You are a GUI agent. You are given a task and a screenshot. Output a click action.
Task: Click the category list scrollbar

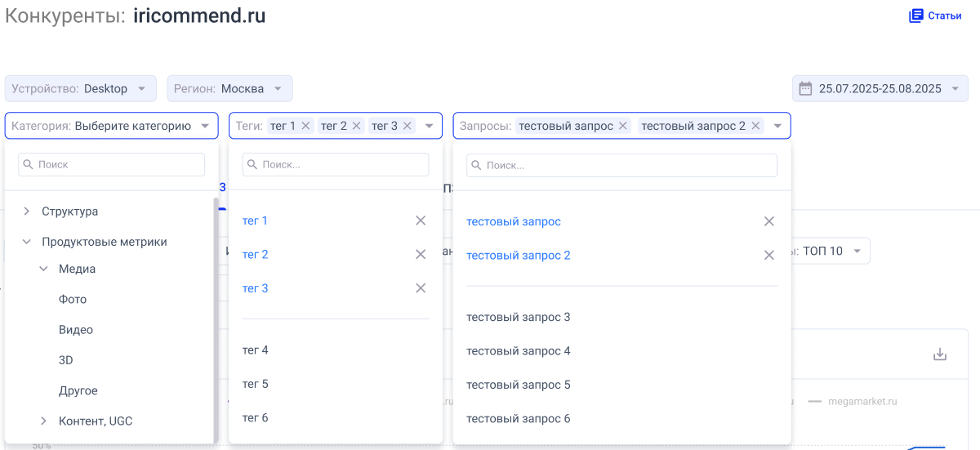point(216,319)
